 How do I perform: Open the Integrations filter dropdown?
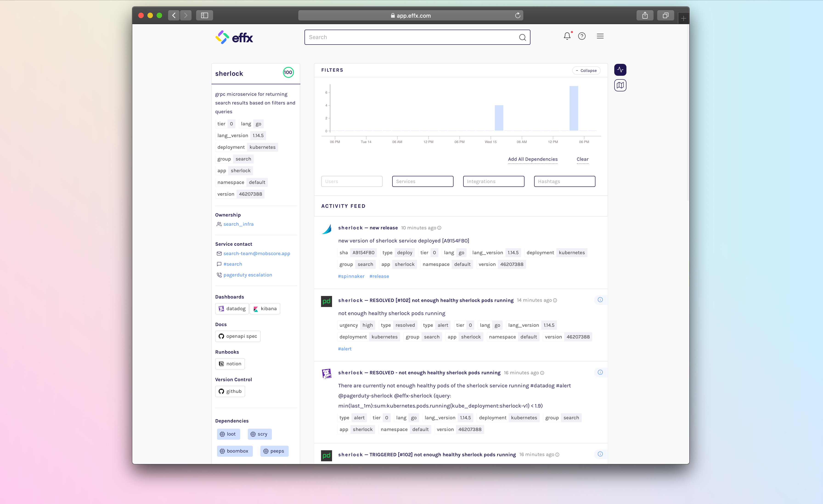494,181
